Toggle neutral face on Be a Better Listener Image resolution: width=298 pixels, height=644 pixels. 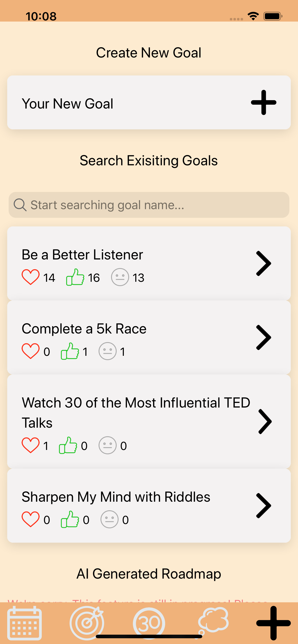pyautogui.click(x=120, y=277)
